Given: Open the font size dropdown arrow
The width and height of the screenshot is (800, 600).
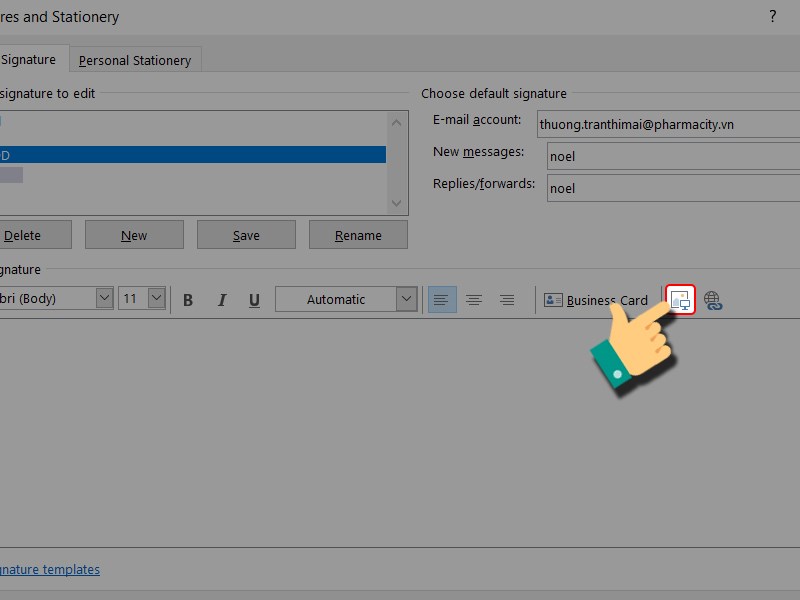Looking at the screenshot, I should [x=157, y=298].
